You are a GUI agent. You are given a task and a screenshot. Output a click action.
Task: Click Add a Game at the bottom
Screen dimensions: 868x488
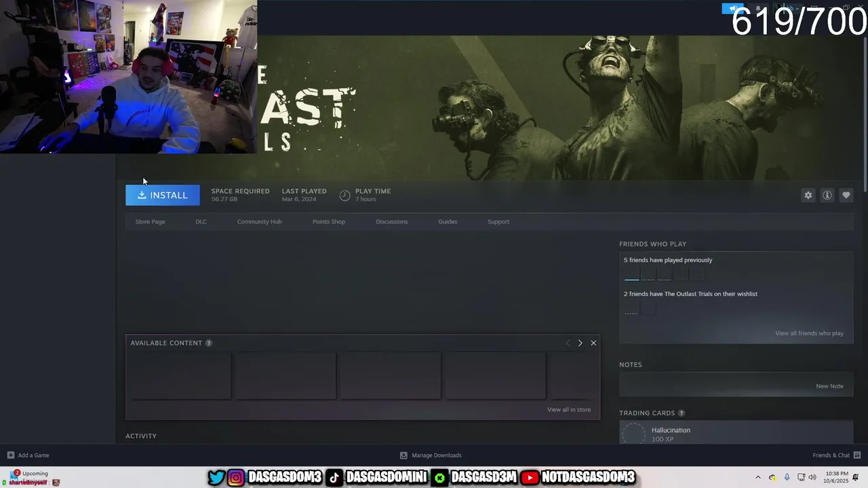tap(28, 455)
